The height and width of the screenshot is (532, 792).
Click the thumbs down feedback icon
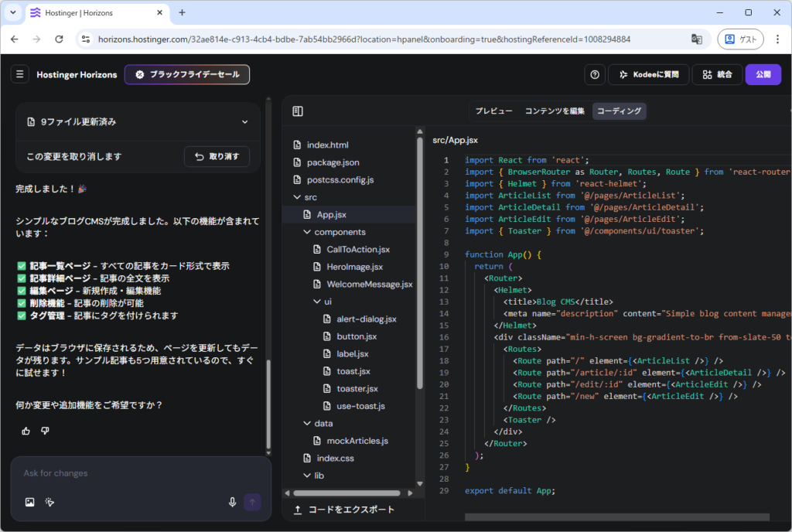(x=45, y=431)
